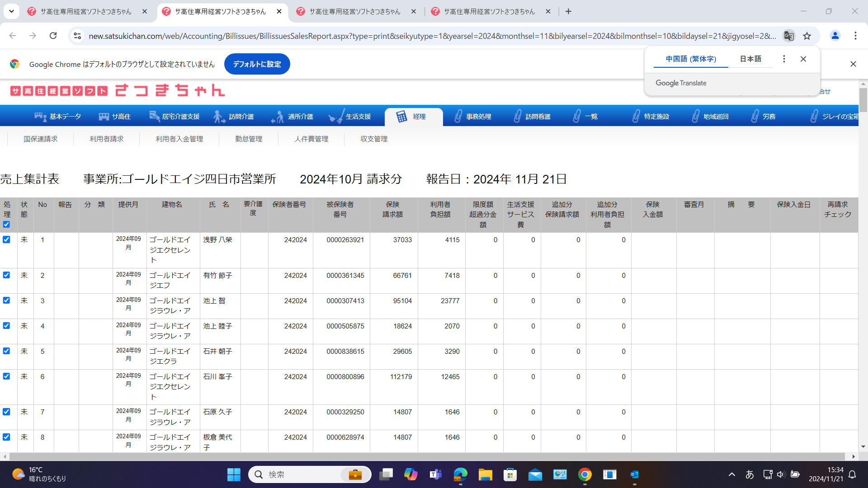Open Microsoft Teams from the taskbar

[x=435, y=474]
